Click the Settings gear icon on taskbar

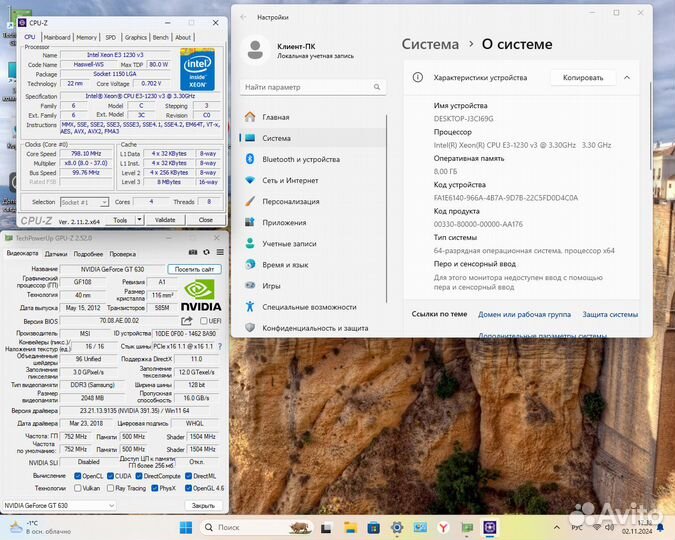[x=397, y=528]
